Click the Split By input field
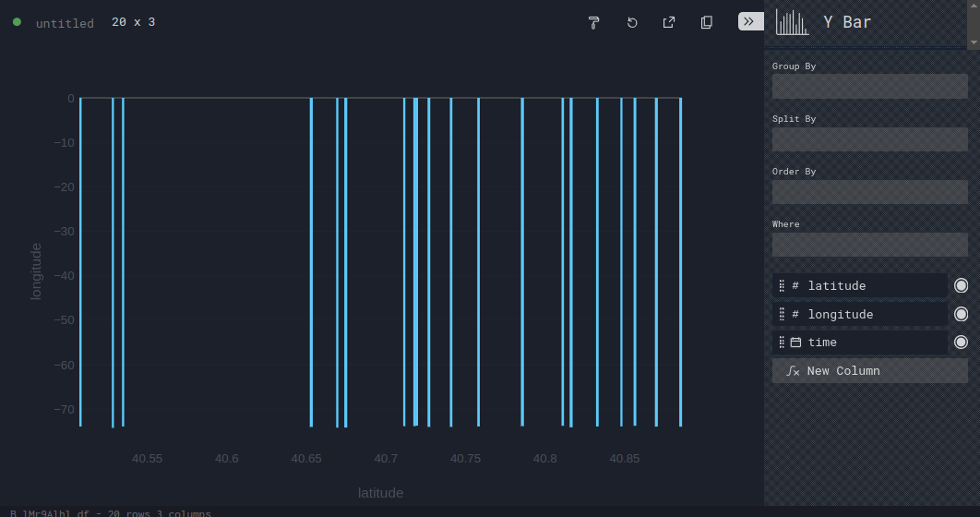 pyautogui.click(x=869, y=138)
